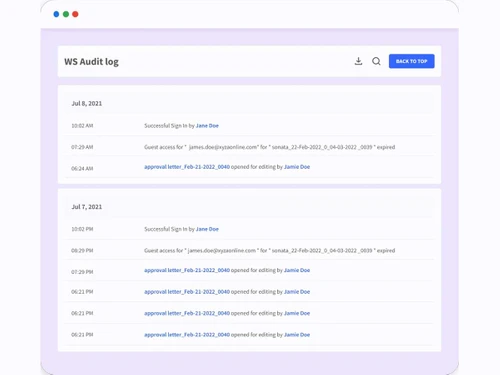Click the 07:29 AM timestamp
Image resolution: width=500 pixels, height=375 pixels.
pyautogui.click(x=82, y=147)
